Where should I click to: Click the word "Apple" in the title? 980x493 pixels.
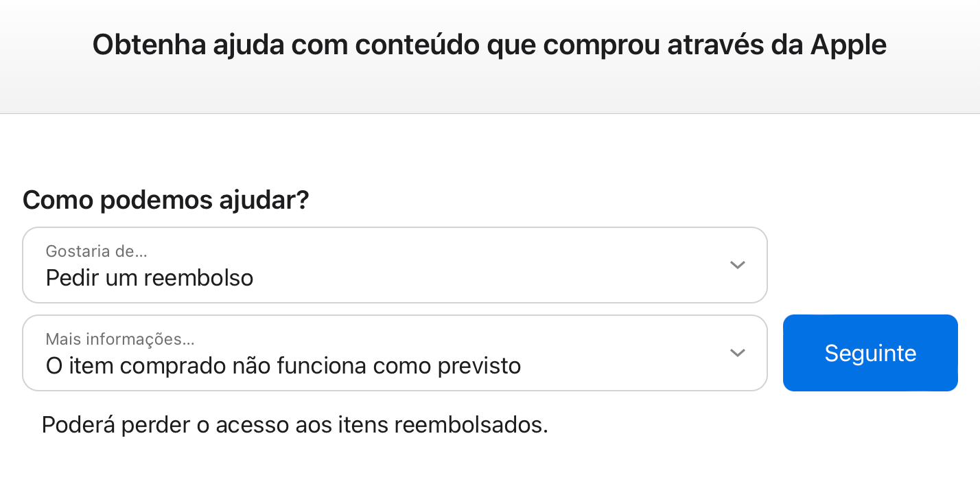[x=848, y=45]
